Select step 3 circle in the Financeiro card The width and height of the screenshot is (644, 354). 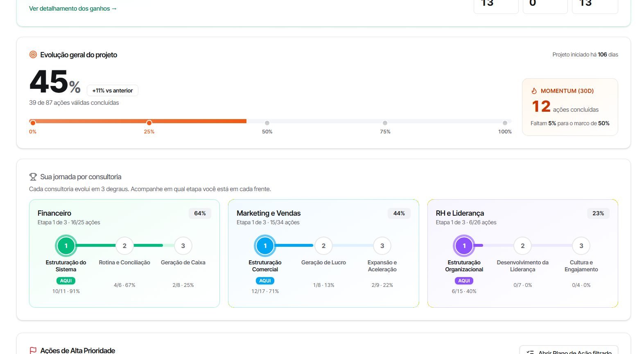(183, 246)
